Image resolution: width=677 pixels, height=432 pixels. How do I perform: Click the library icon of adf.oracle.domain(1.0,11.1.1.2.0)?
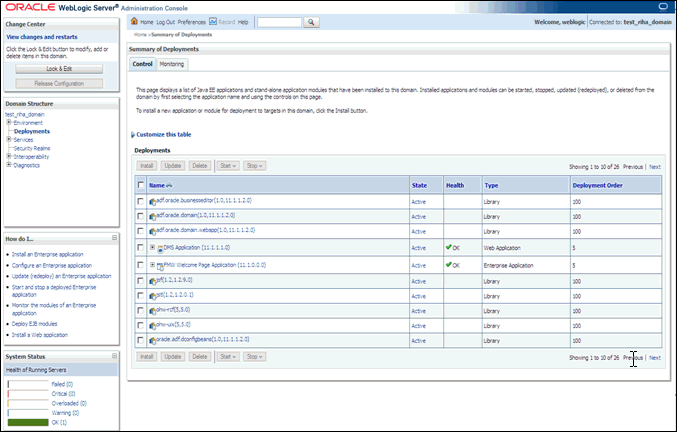click(152, 216)
